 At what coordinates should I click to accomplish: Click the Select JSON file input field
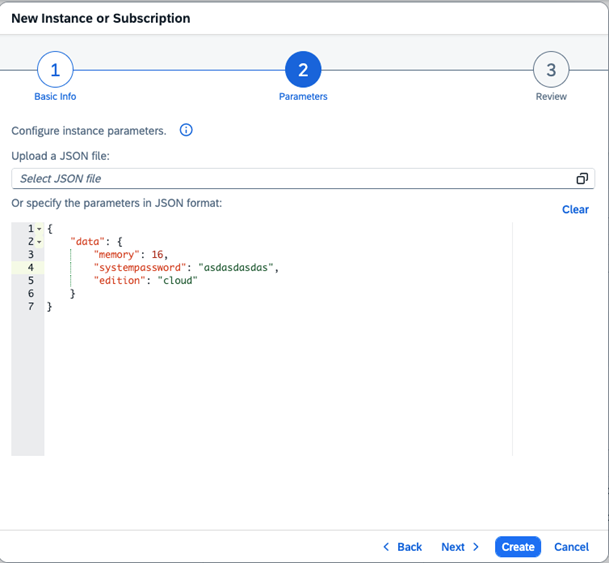(290, 179)
